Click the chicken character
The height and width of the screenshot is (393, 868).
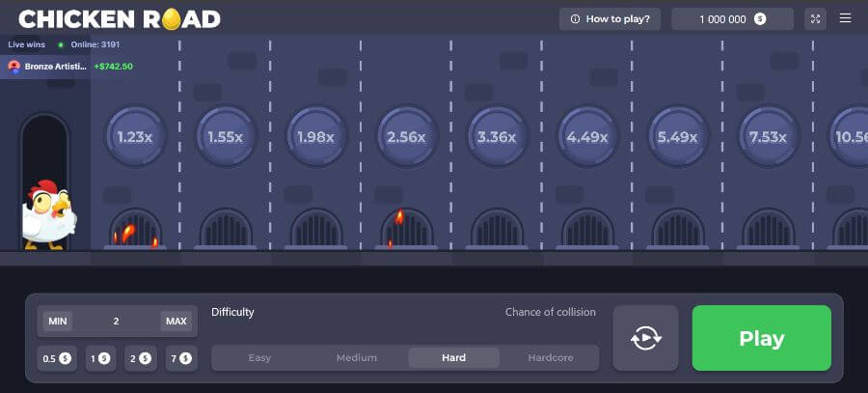pyautogui.click(x=47, y=215)
